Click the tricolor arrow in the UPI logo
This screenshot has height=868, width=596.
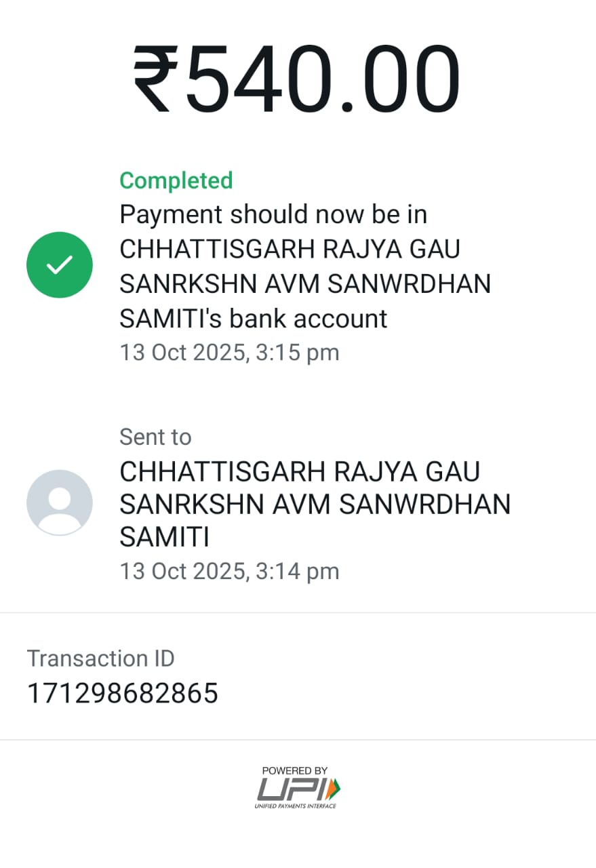click(333, 789)
